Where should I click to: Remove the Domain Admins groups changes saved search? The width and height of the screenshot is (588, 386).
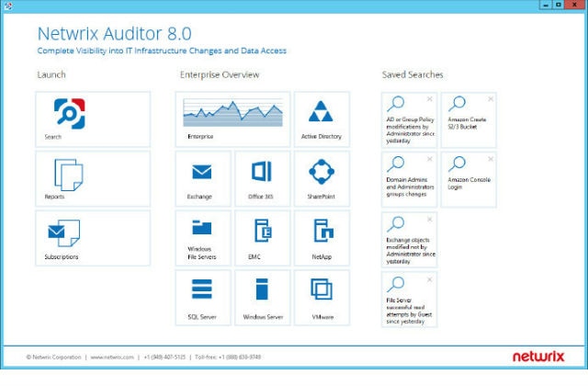coord(430,159)
